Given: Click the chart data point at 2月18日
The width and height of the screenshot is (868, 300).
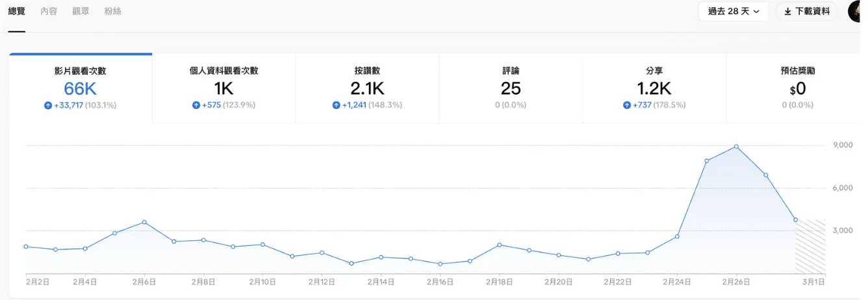Looking at the screenshot, I should (499, 245).
